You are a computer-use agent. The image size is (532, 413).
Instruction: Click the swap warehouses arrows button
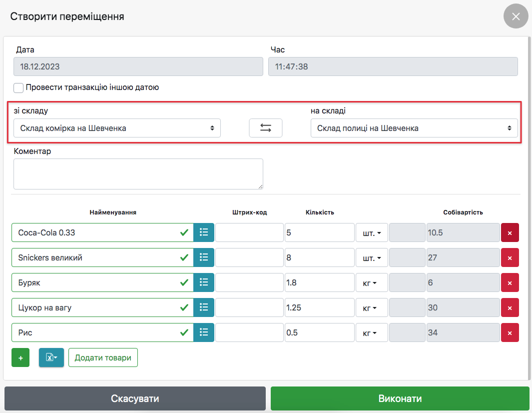(x=265, y=128)
